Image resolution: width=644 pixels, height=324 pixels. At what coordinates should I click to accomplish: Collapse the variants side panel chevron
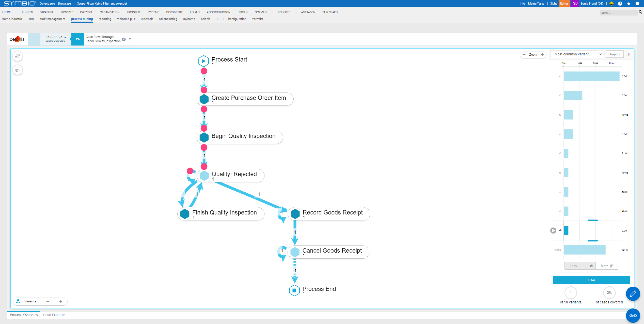pyautogui.click(x=629, y=54)
